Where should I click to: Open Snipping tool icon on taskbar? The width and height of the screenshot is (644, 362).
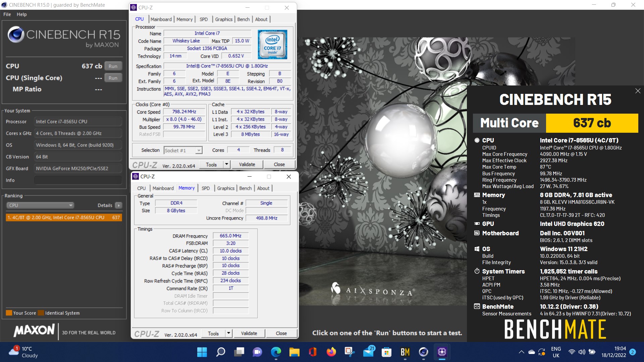(350, 352)
